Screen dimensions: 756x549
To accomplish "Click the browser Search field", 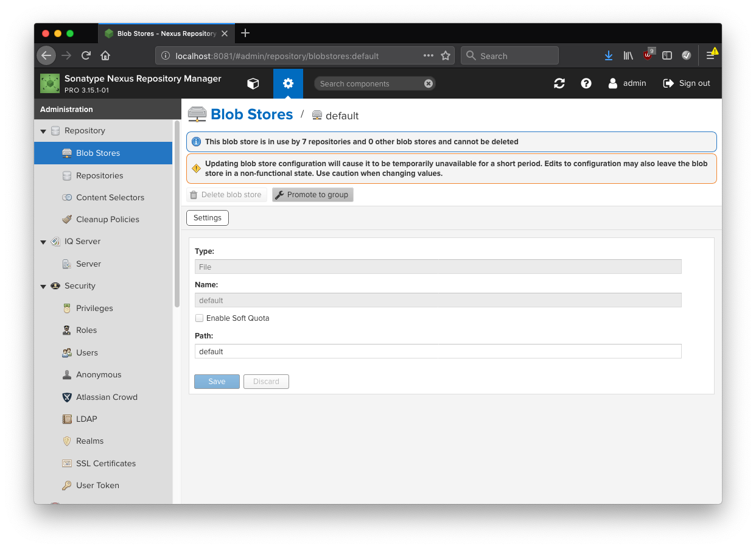I will [x=509, y=55].
